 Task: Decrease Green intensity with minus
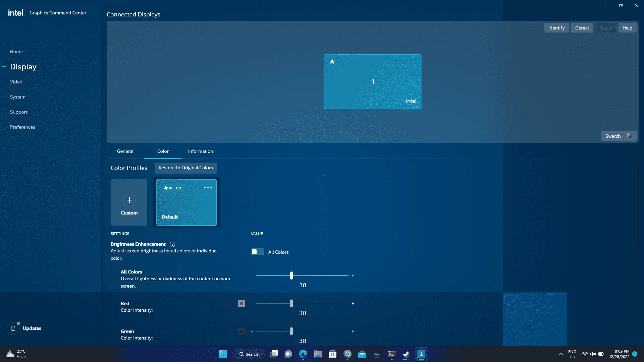252,331
